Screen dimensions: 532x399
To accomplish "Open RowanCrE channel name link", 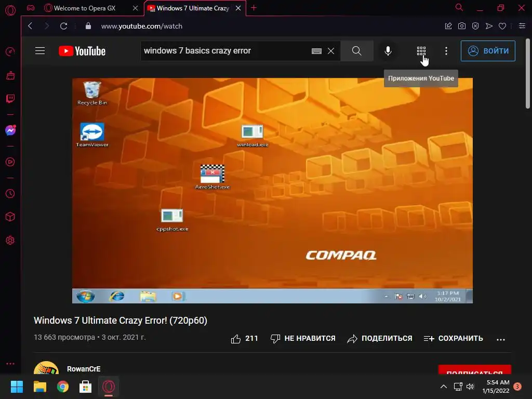I will click(x=84, y=369).
